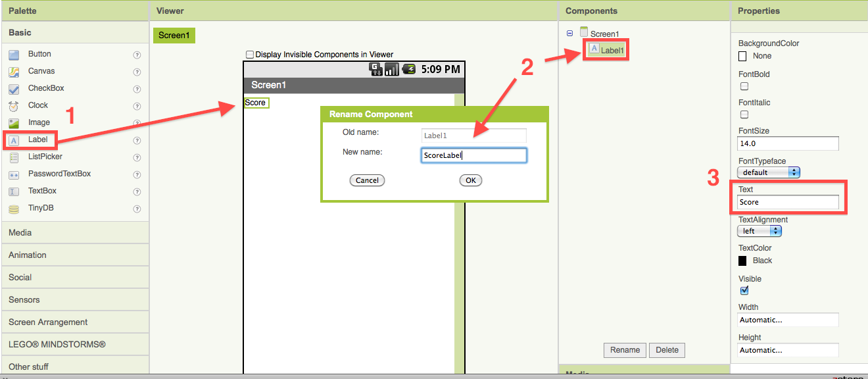
Task: Select the Score label in phone viewer
Action: (x=256, y=103)
